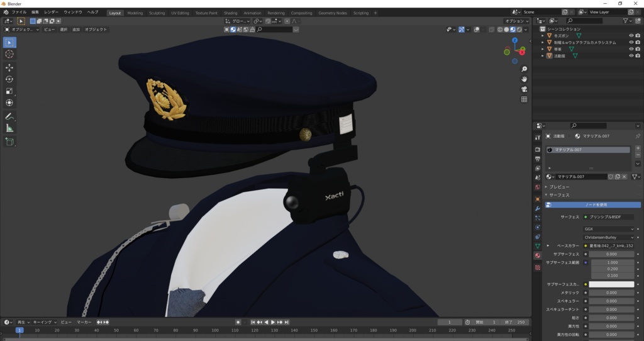Switch to Wireframe shading mode

(x=500, y=30)
